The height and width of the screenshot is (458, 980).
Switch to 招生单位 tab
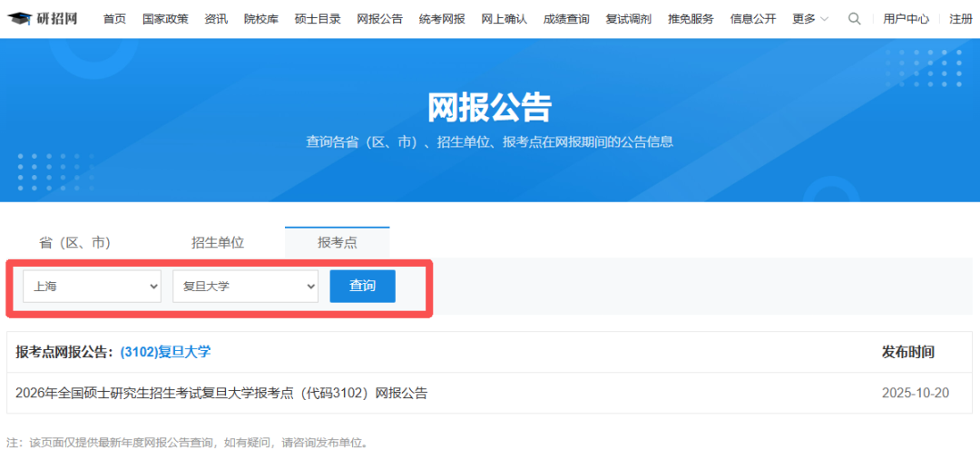(x=218, y=242)
